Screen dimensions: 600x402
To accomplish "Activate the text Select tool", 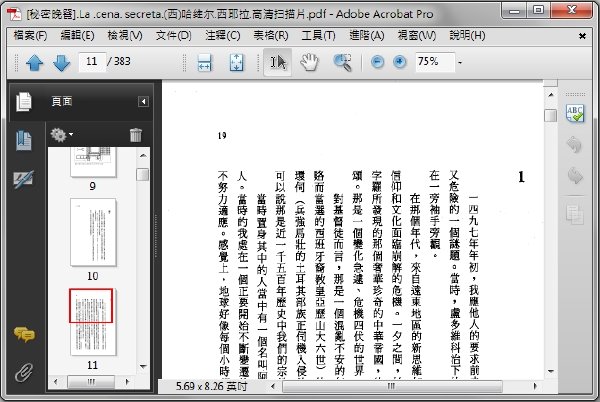I will pos(277,62).
